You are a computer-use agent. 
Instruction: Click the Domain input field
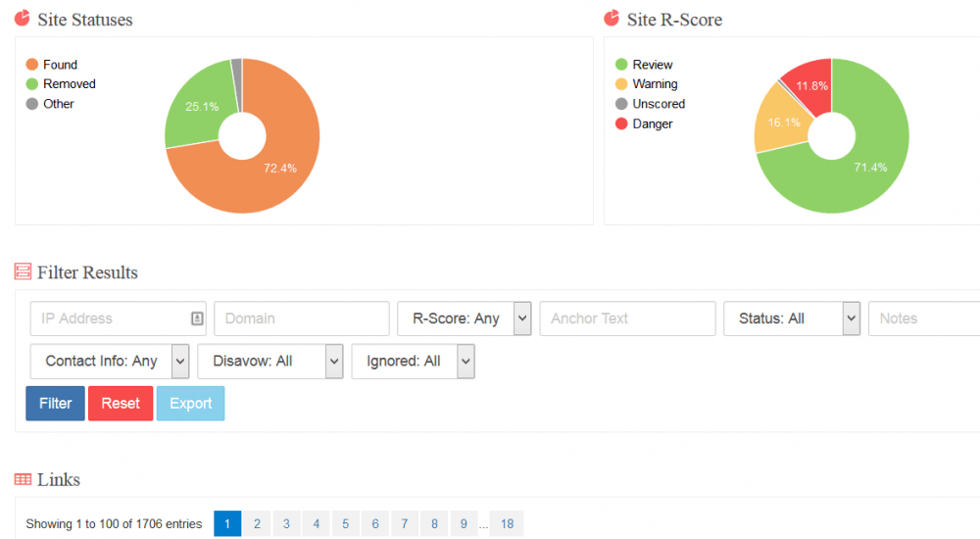[302, 318]
